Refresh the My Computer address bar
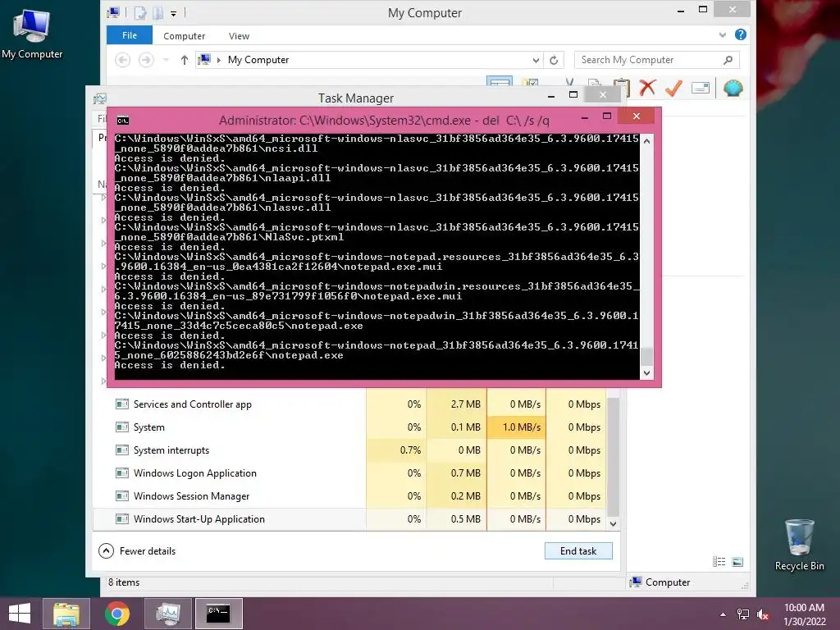This screenshot has width=840, height=630. pyautogui.click(x=554, y=60)
